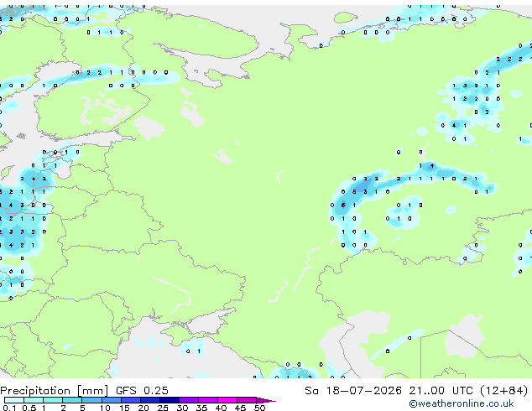Choose the 10–15 mm legend swatch

pyautogui.click(x=112, y=400)
